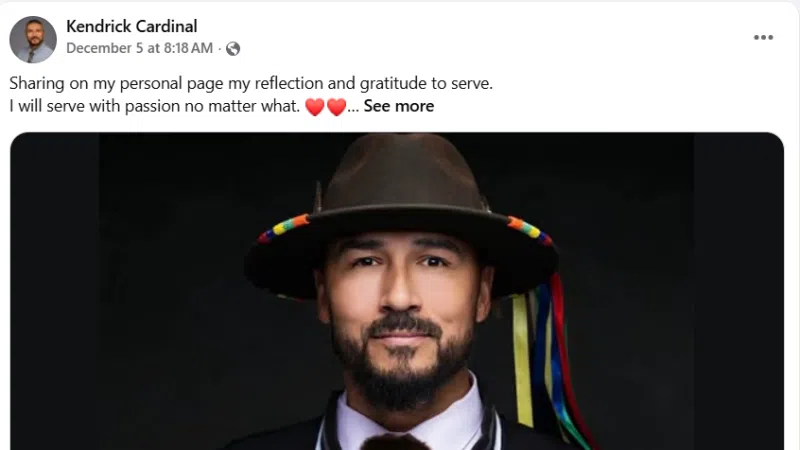Click the first red heart emoji

(315, 107)
